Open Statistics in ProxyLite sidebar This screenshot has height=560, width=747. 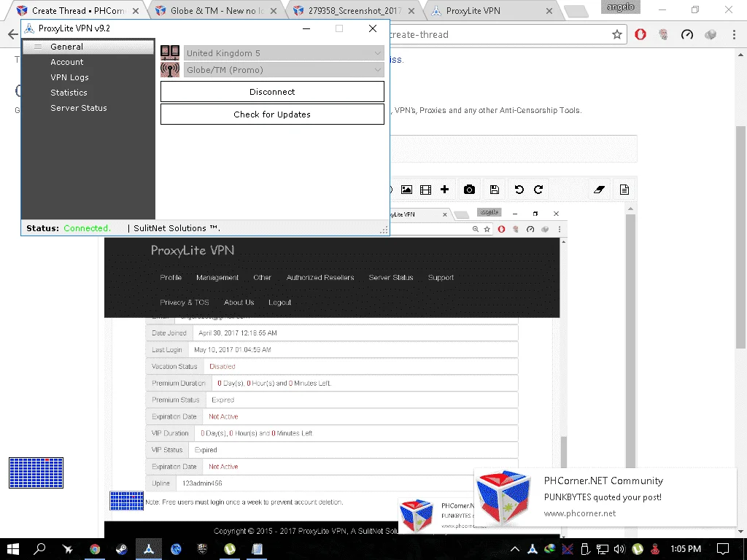click(x=69, y=93)
